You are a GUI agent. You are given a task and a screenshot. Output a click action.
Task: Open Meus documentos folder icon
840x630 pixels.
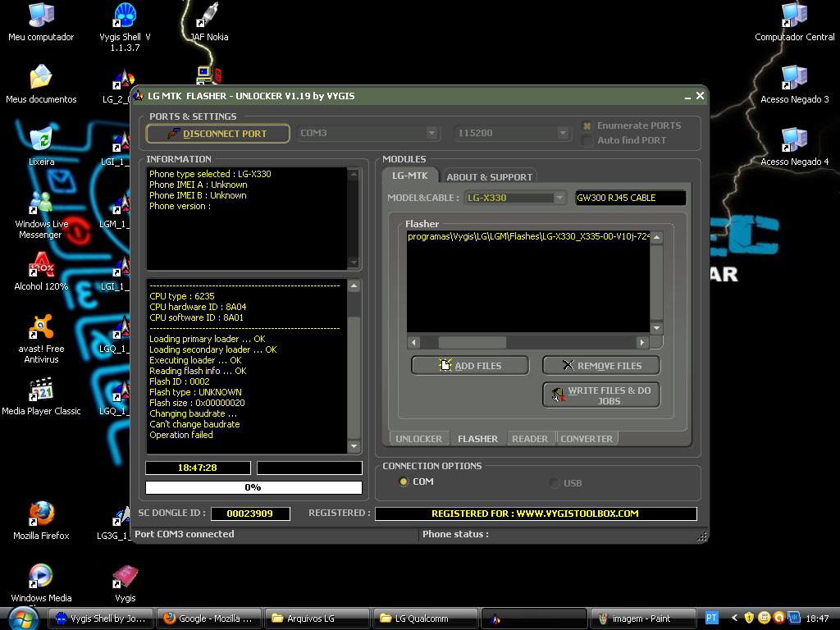41,84
